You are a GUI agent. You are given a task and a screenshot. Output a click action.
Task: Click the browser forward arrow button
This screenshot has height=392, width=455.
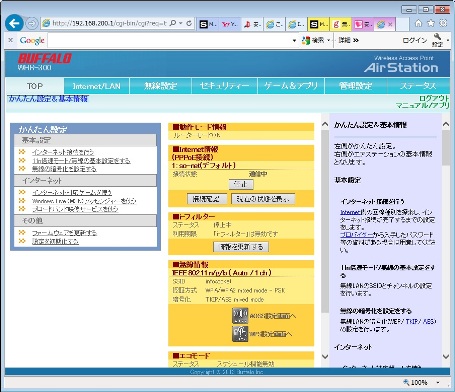click(32, 24)
